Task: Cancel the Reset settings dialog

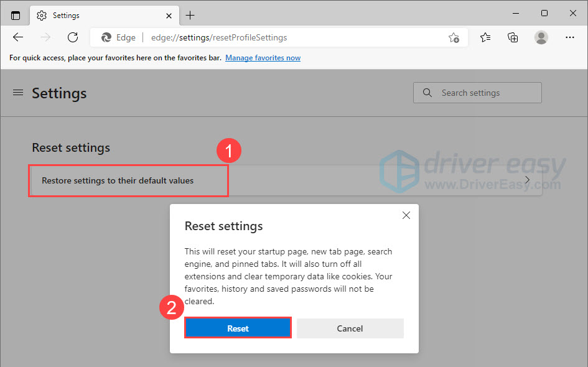Action: point(350,328)
